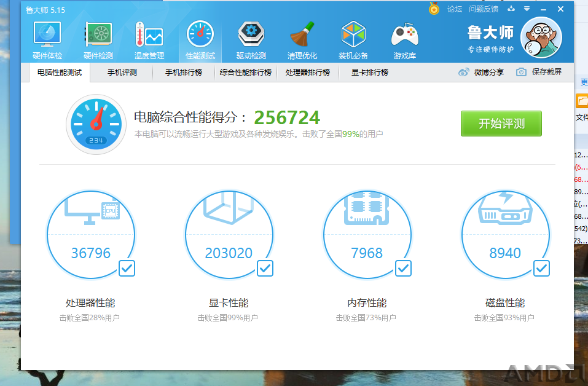Click the orange folder icon in background window
The image size is (588, 386).
582,101
